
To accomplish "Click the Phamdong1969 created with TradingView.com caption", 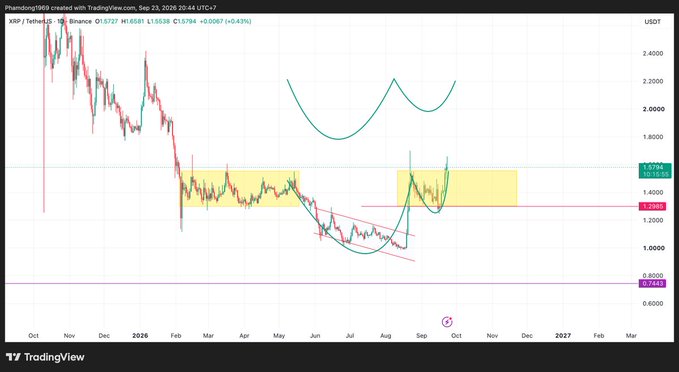I will tap(110, 8).
